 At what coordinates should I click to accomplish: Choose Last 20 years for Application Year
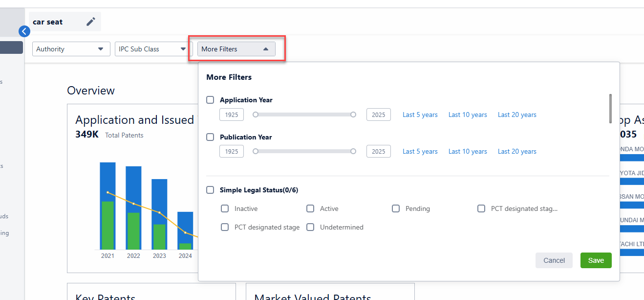click(517, 115)
